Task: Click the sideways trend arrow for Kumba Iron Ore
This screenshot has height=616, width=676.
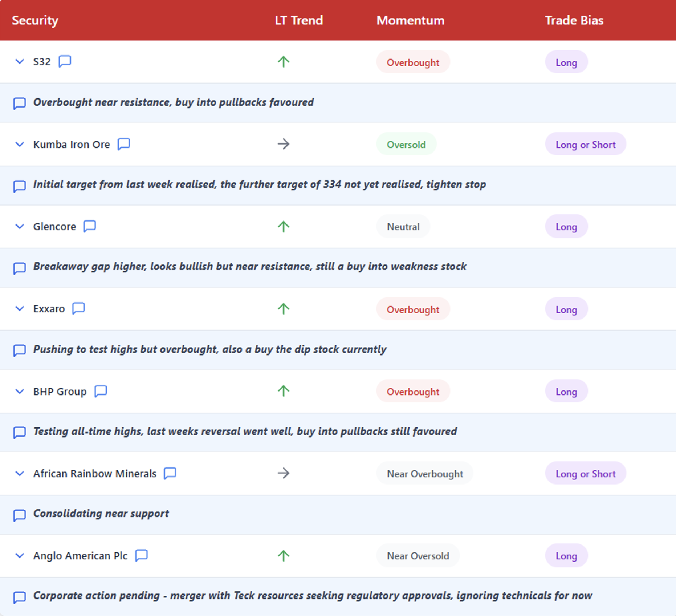Action: point(284,144)
